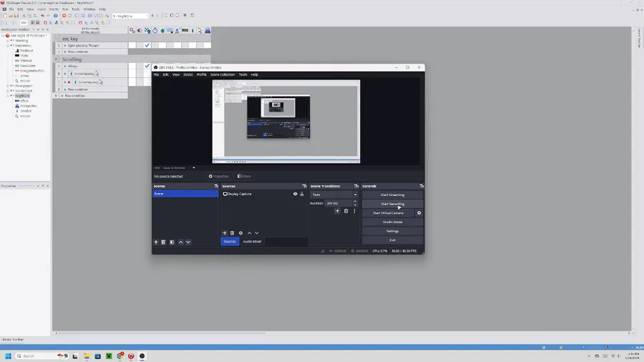Screen dimensions: 644x362
Task: Add a new scene with the plus icon in the Scenes dock
Action: pyautogui.click(x=156, y=242)
